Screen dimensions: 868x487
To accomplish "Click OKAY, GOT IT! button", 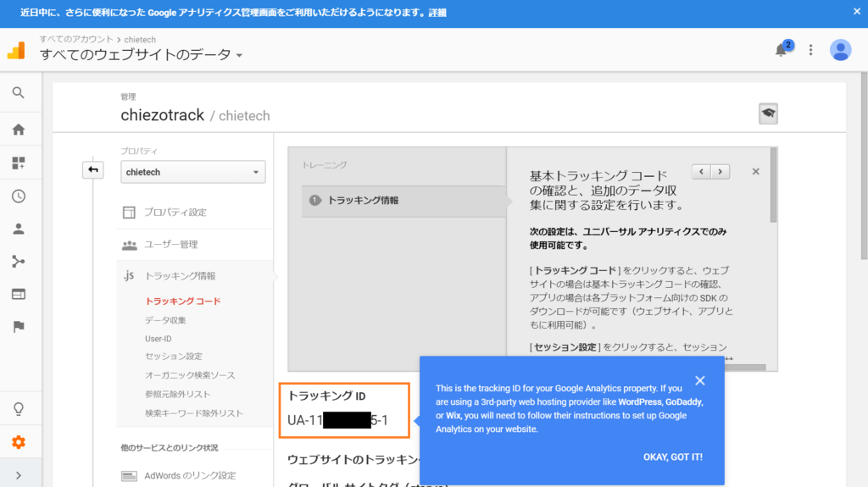I will tap(672, 457).
